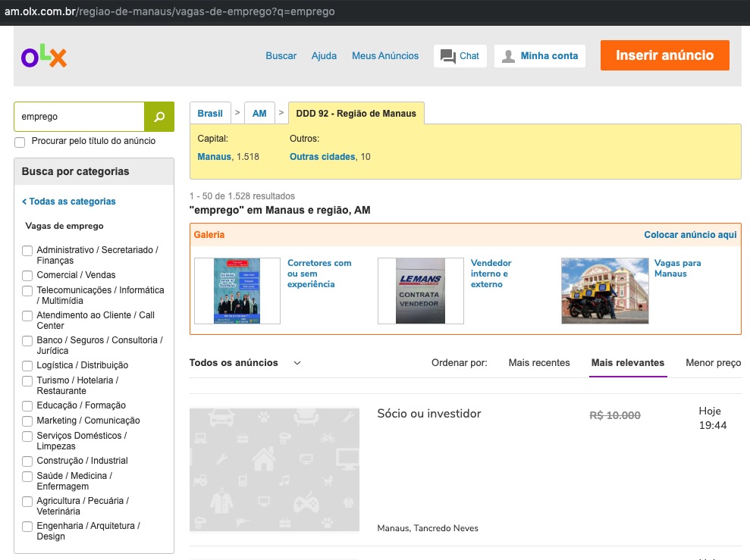
Task: Open the Corretores com ou sem experiência thumbnail
Action: tap(237, 291)
